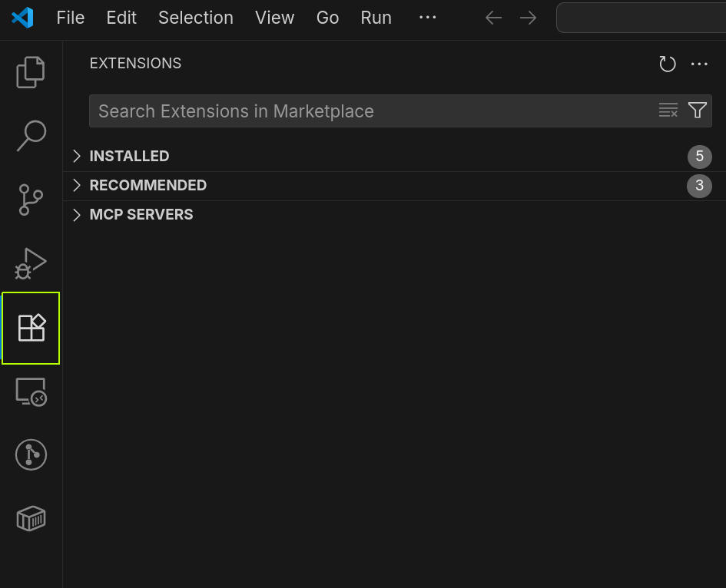Screen dimensions: 726x588
Task: Expand the RECOMMENDED section
Action: tap(148, 185)
